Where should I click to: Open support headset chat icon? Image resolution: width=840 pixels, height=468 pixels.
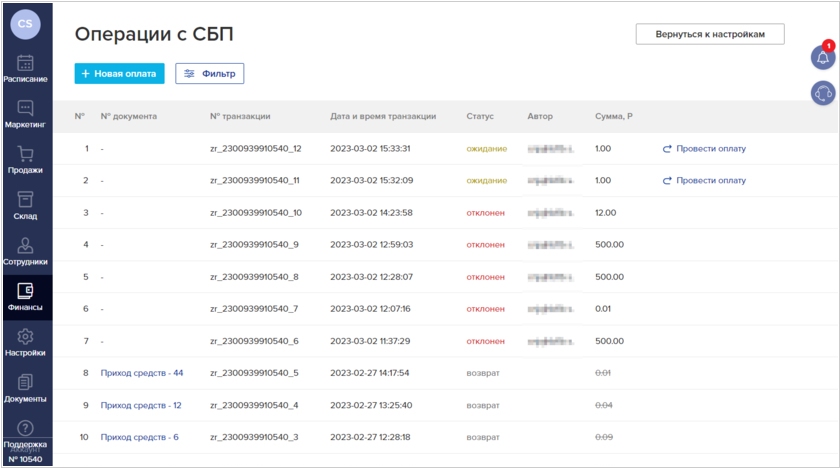pyautogui.click(x=823, y=93)
